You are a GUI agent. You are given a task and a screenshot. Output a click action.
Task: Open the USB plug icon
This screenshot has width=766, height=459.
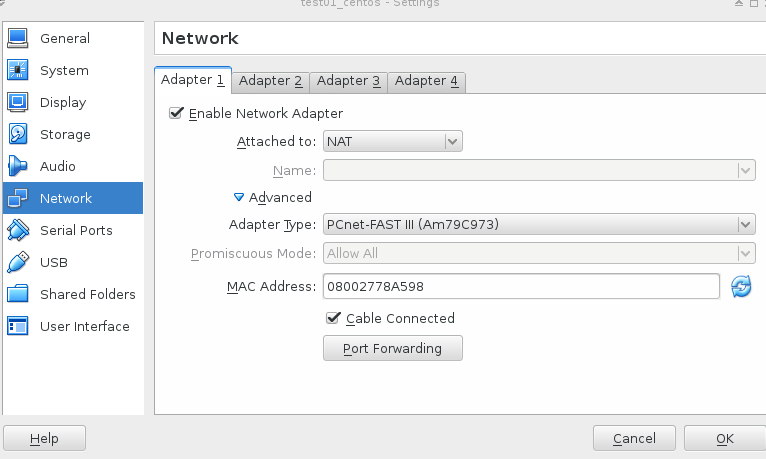pyautogui.click(x=18, y=262)
